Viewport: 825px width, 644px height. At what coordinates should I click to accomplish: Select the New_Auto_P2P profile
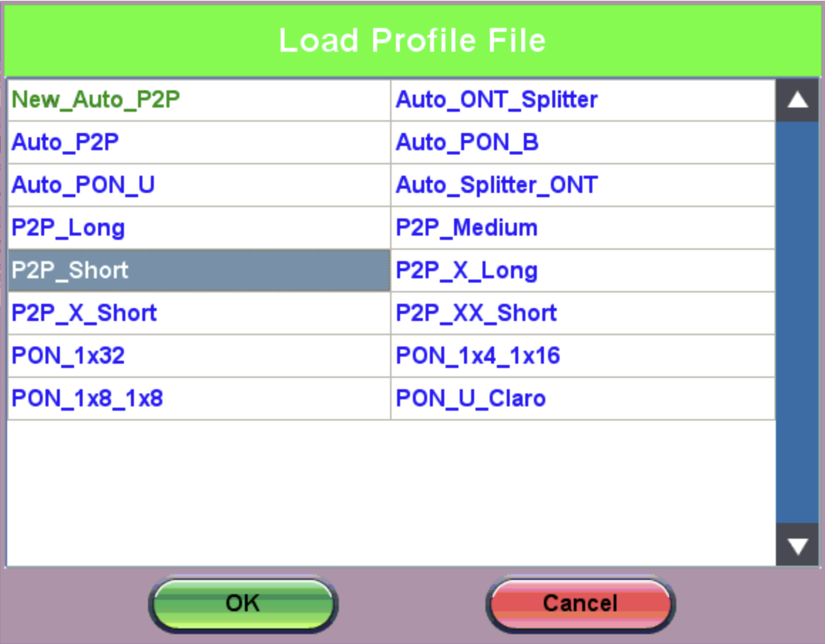[96, 100]
